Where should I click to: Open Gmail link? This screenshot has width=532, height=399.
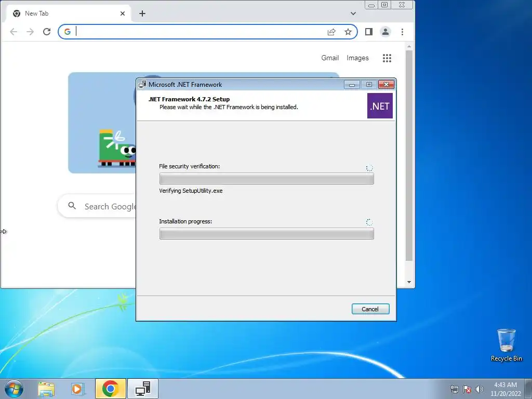pos(330,58)
